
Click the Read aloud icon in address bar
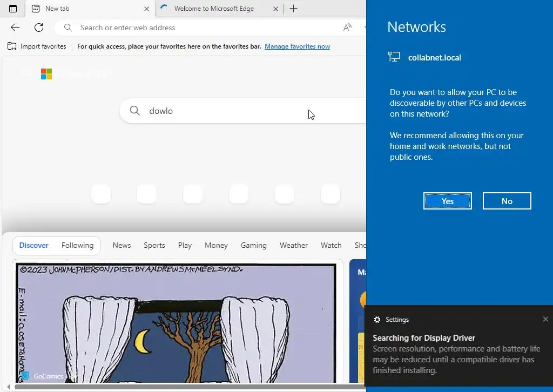347,28
